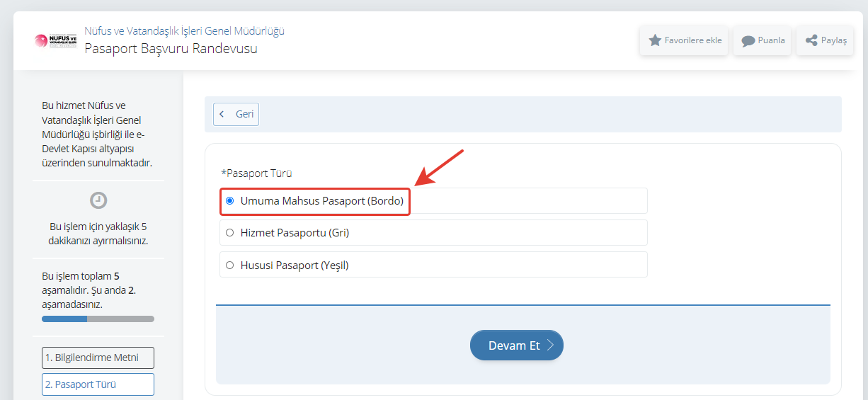Click the share icon next to Paylaş

pos(811,40)
